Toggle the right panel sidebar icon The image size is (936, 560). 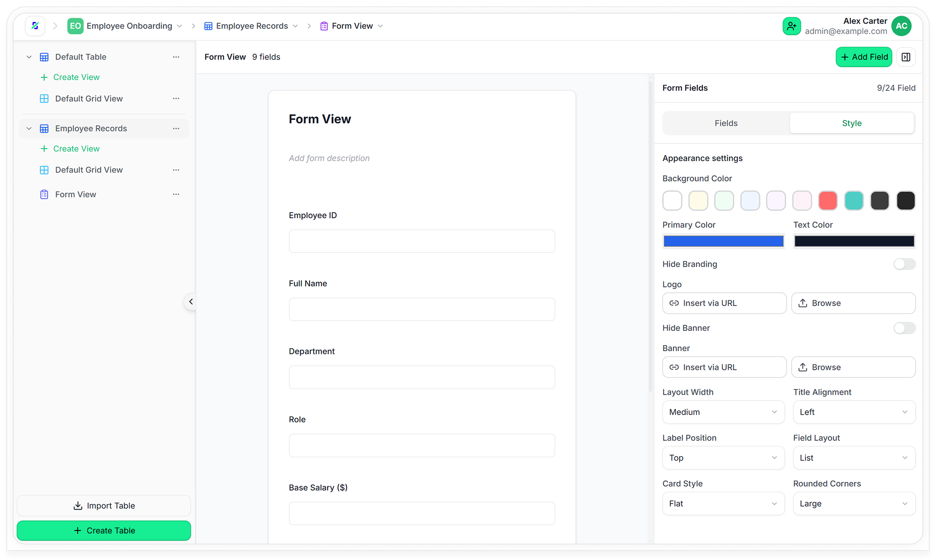point(906,57)
